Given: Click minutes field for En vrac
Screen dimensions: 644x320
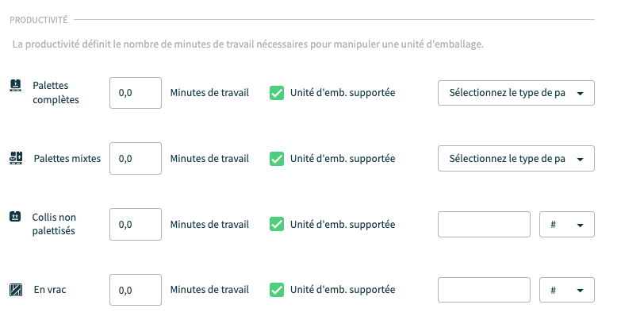Looking at the screenshot, I should pyautogui.click(x=136, y=290).
